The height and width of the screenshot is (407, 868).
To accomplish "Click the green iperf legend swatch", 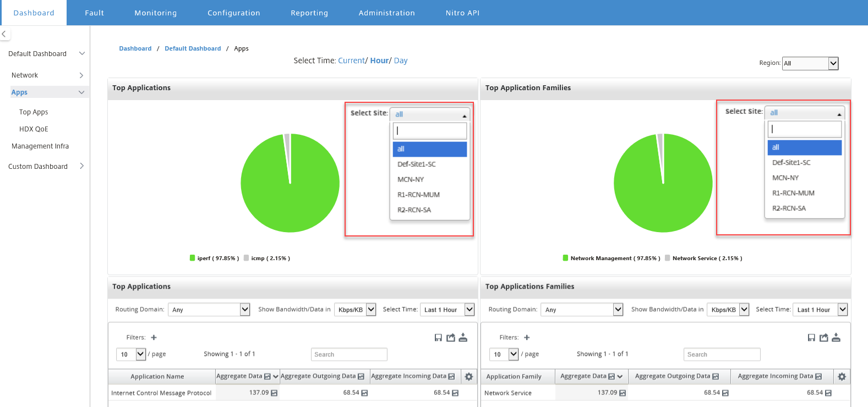I will (193, 258).
